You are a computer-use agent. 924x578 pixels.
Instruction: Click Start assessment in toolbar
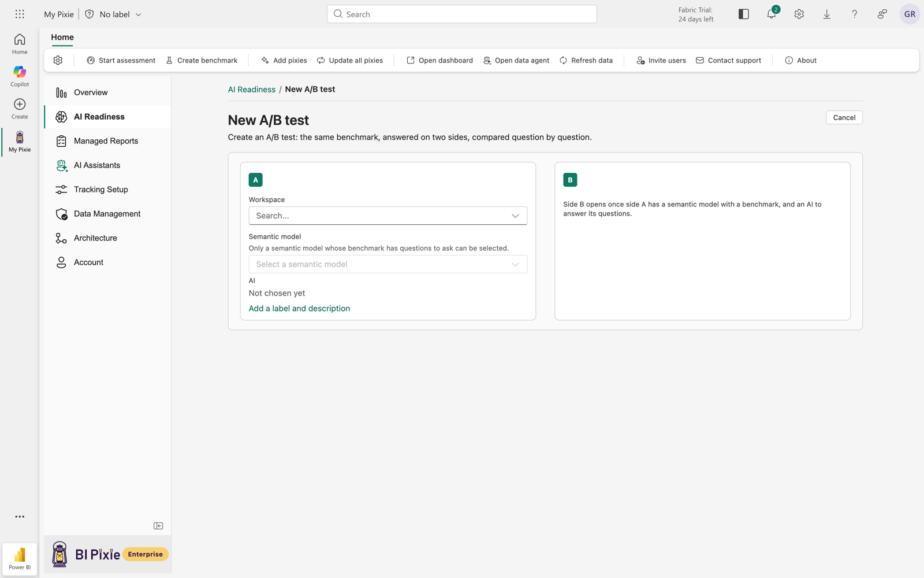point(121,60)
